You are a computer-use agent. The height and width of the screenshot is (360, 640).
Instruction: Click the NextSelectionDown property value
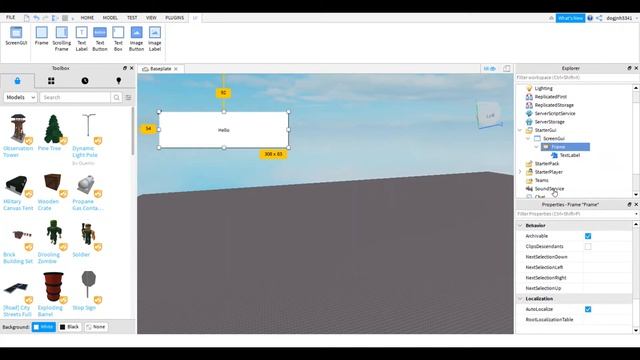click(608, 257)
